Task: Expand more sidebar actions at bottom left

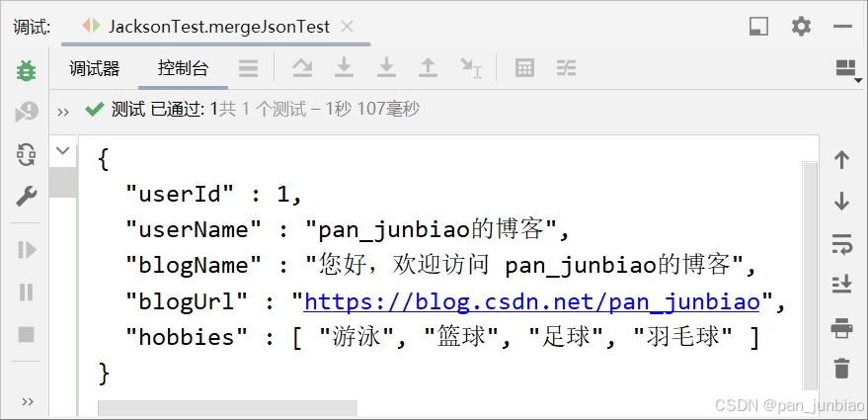Action: pos(27,401)
